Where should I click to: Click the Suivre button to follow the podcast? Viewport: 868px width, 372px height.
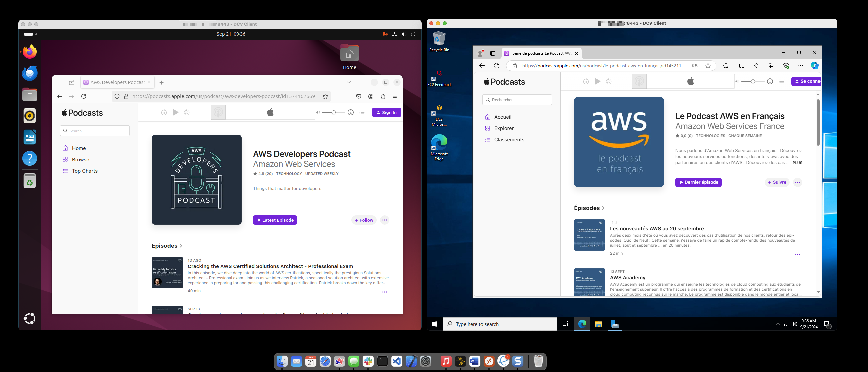pos(777,182)
